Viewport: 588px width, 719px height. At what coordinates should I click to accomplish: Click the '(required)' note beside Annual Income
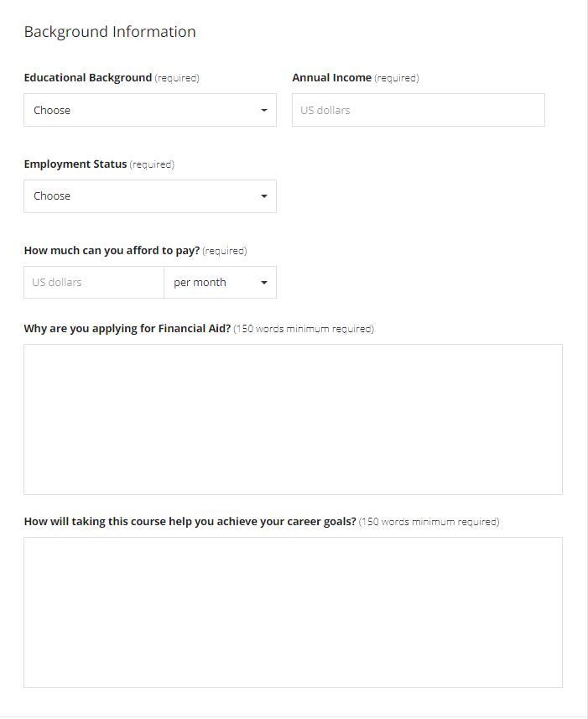[397, 78]
